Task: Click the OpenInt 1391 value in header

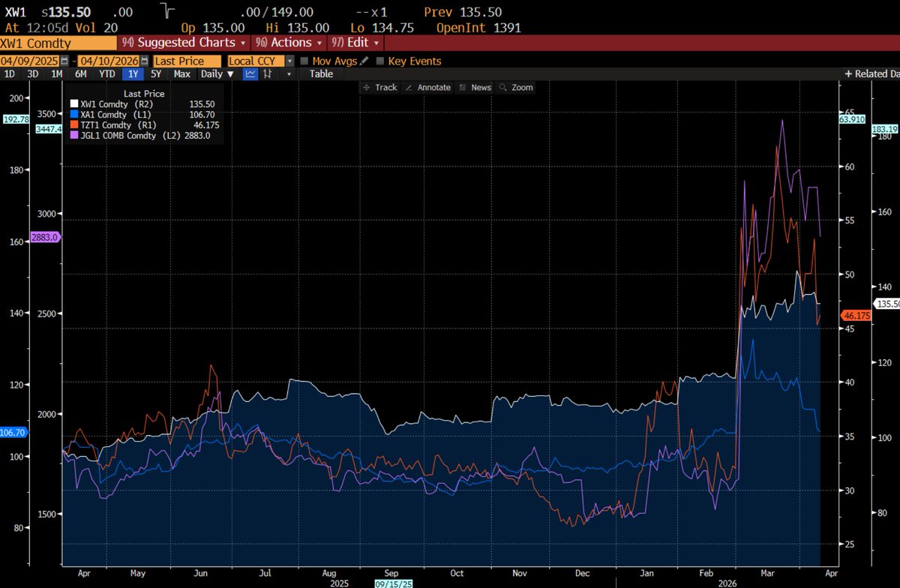Action: [x=478, y=28]
